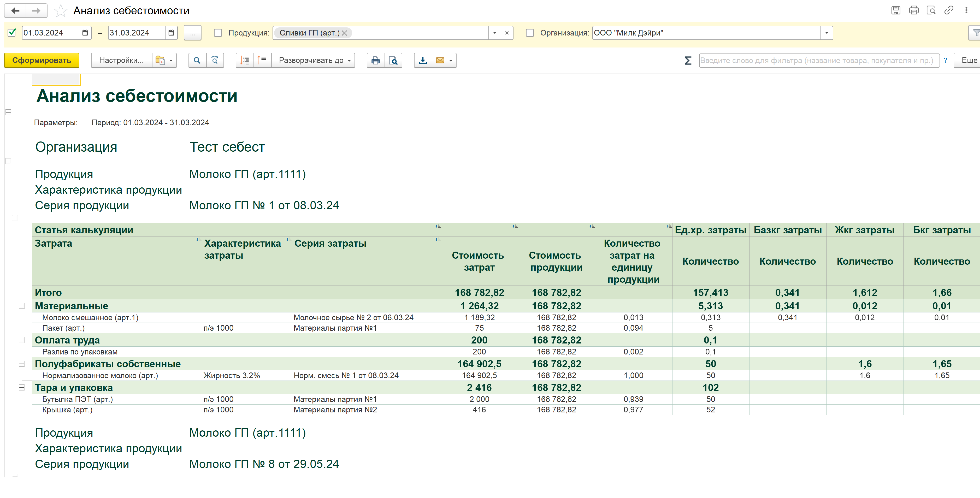Open Организация field dropdown arrow
Screen dimensions: 980x498
pyautogui.click(x=826, y=33)
